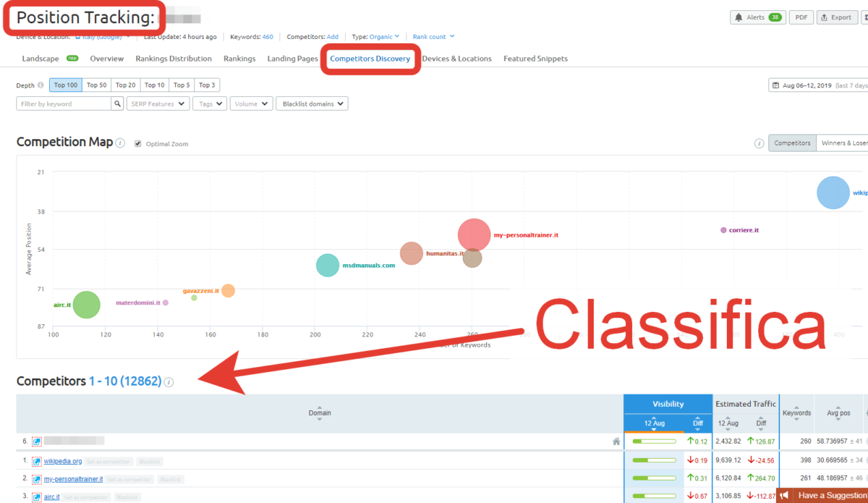868x503 pixels.
Task: Open the Featured Snippets tab
Action: click(535, 59)
